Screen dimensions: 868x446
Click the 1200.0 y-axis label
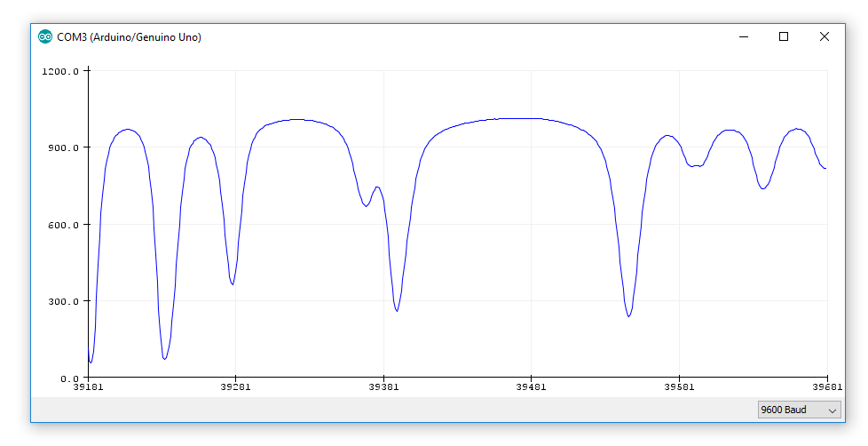coord(60,71)
